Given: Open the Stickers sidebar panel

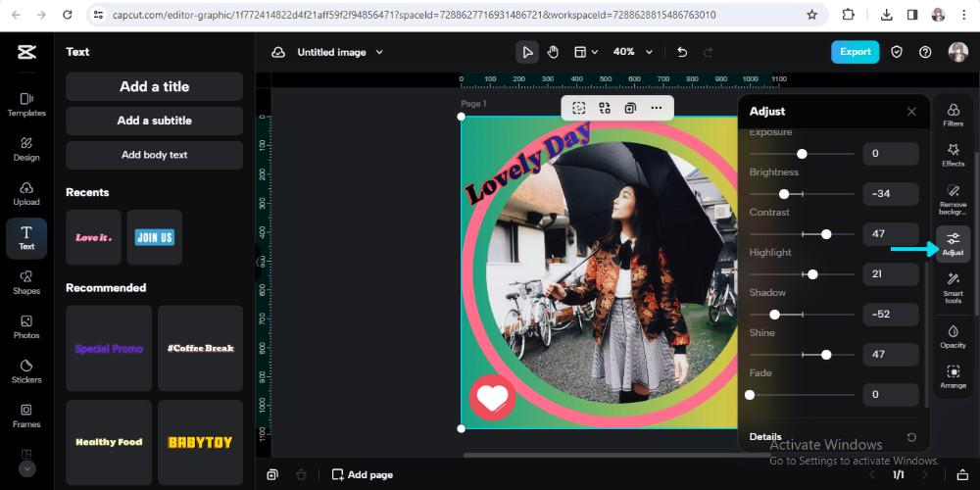Looking at the screenshot, I should click(x=26, y=371).
